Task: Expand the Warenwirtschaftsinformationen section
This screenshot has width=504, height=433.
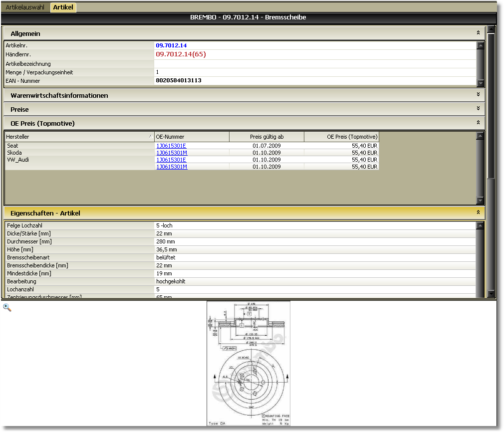Action: [478, 95]
